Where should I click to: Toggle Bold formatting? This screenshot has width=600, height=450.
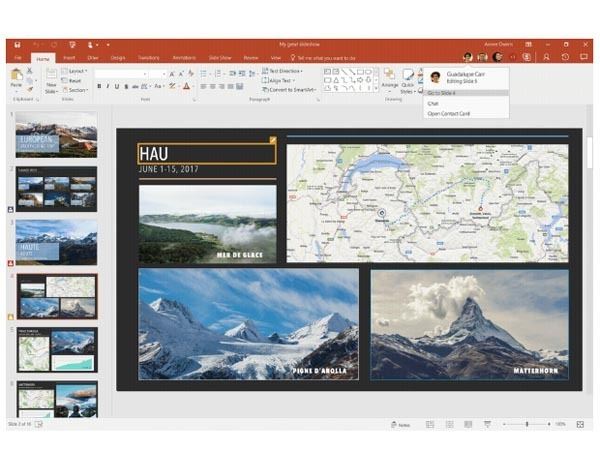point(99,86)
